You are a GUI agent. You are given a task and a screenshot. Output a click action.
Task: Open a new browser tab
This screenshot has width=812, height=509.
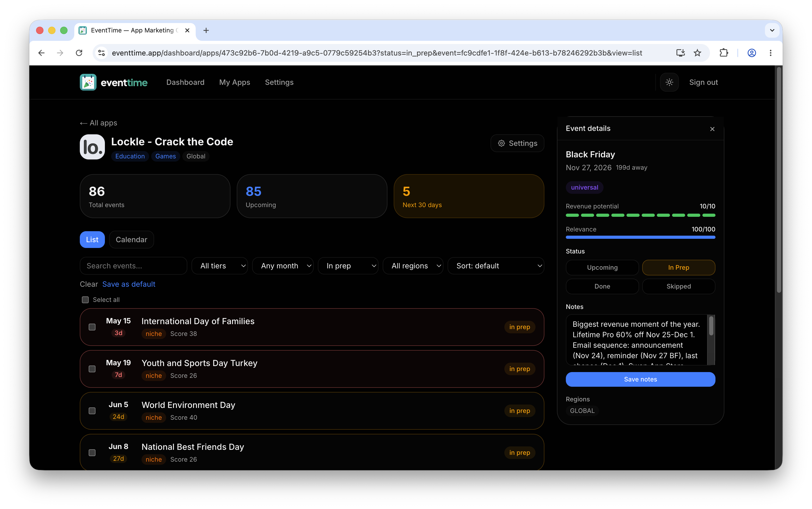[x=206, y=30]
